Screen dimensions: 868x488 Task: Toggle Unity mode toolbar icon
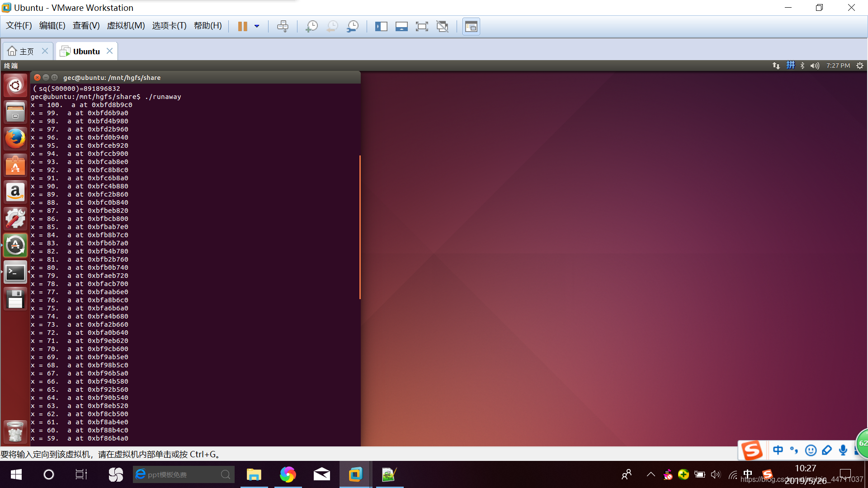coord(442,26)
